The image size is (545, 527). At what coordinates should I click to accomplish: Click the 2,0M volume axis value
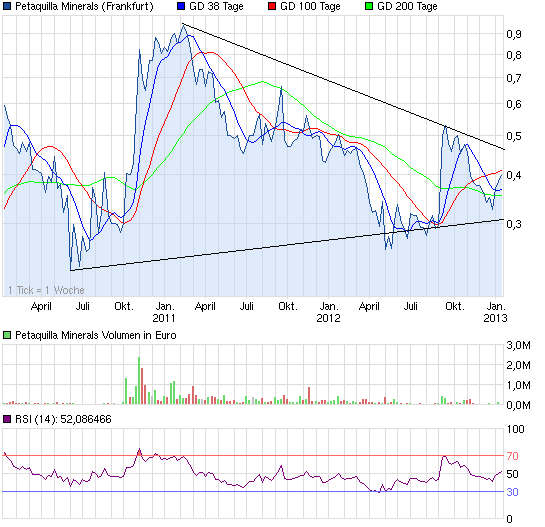point(518,365)
